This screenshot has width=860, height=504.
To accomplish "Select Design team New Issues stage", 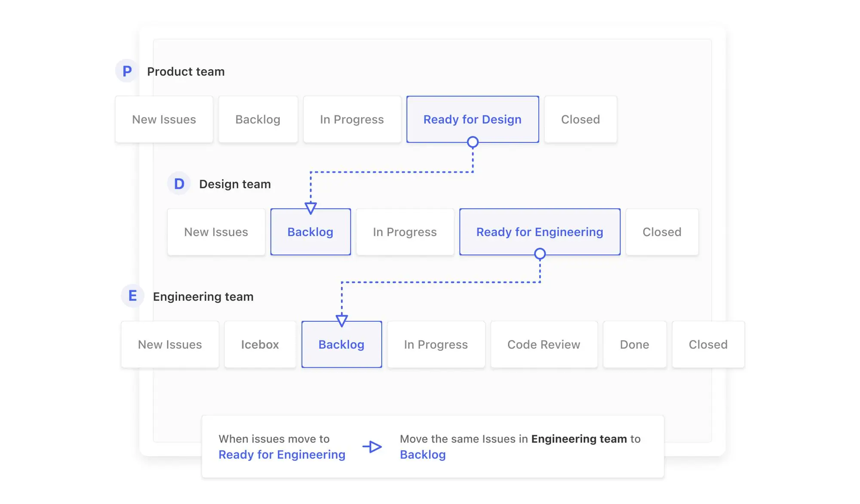I will click(216, 232).
